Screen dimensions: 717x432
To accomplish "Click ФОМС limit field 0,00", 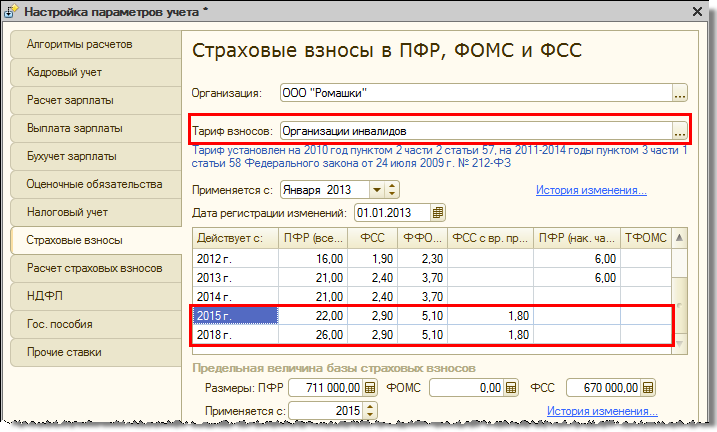I will click(467, 388).
